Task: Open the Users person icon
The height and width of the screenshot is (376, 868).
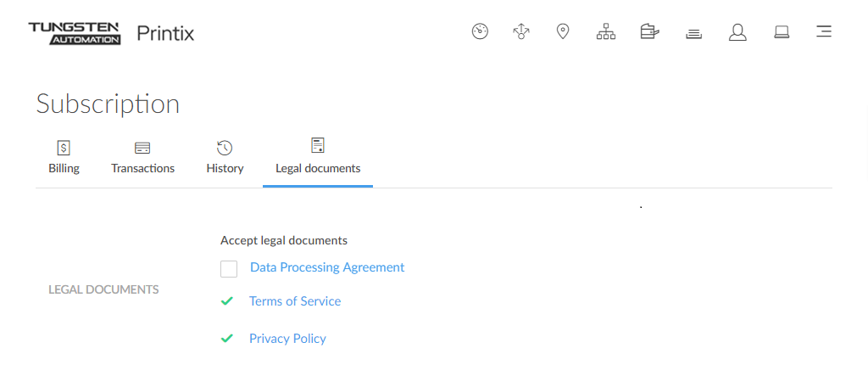Action: tap(737, 32)
